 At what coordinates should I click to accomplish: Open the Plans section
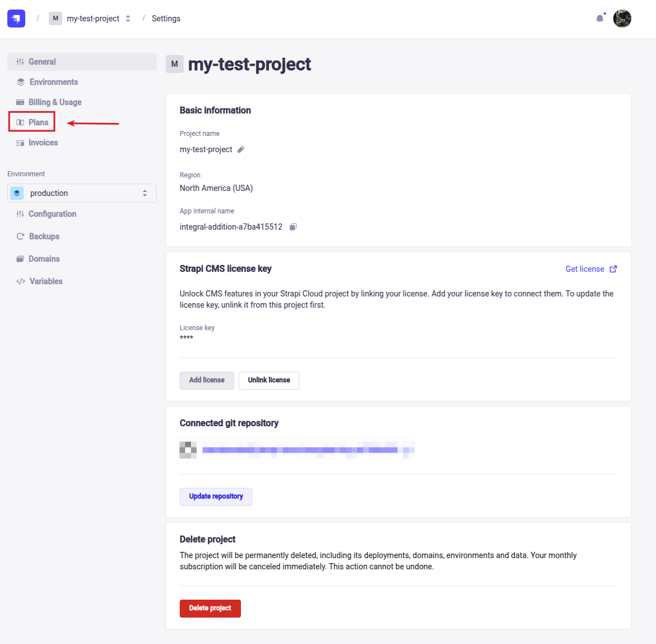pyautogui.click(x=38, y=122)
